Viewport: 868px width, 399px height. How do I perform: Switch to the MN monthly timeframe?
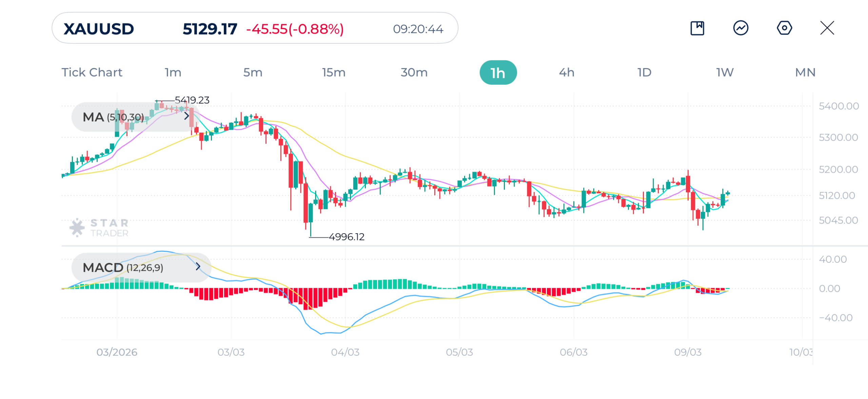point(805,73)
